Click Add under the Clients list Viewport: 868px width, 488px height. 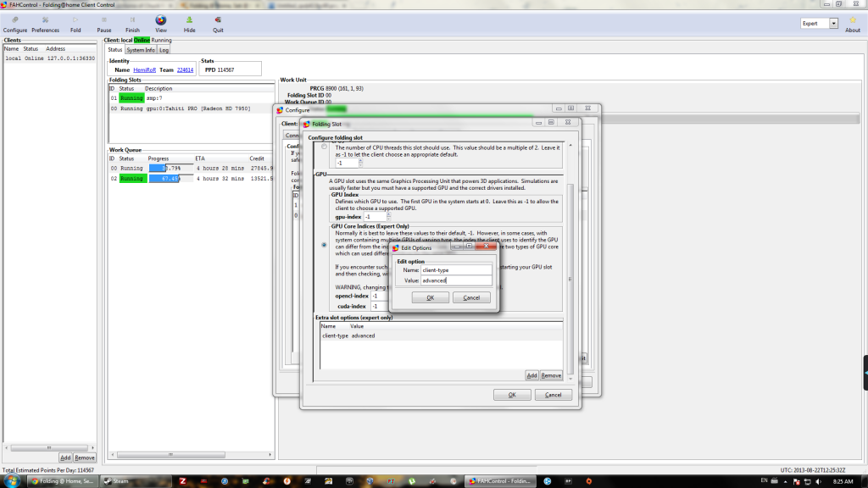click(65, 457)
